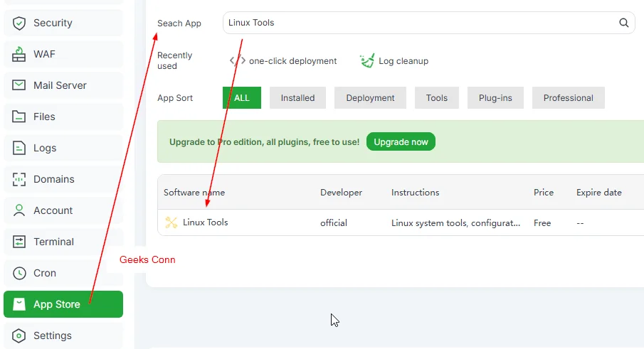Select the App Store menu label
This screenshot has width=644, height=349.
pyautogui.click(x=57, y=304)
